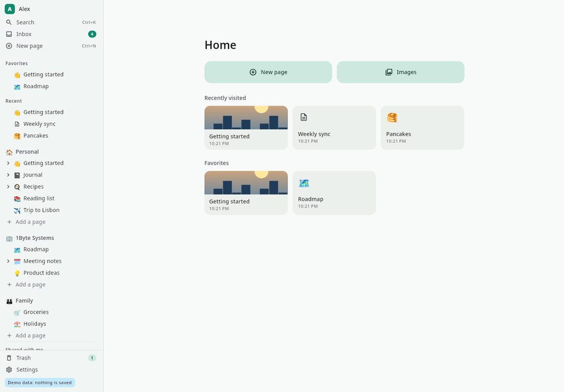
Task: Click the Trash item count badge
Action: 92,358
